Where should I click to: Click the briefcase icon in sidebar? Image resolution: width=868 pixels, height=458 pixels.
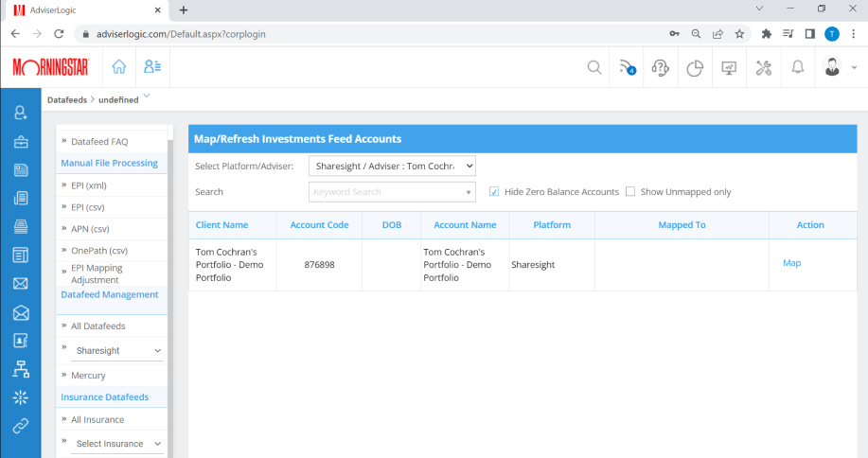pyautogui.click(x=21, y=142)
